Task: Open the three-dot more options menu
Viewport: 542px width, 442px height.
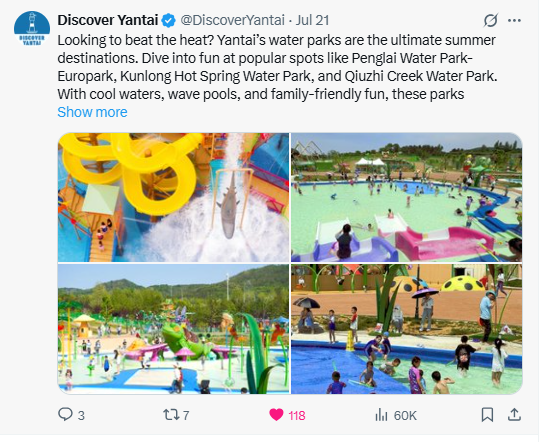Action: [514, 20]
